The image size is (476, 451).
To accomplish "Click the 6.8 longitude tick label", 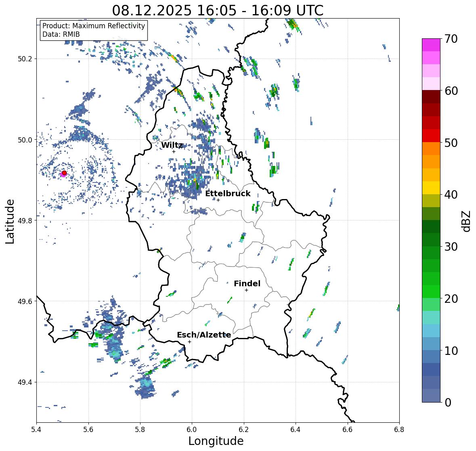I will [399, 430].
